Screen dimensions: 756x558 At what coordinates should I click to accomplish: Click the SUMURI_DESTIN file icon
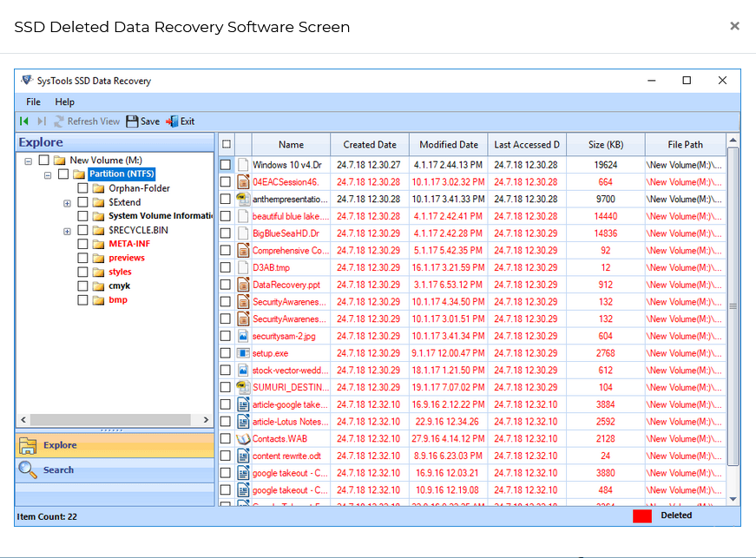pos(244,387)
